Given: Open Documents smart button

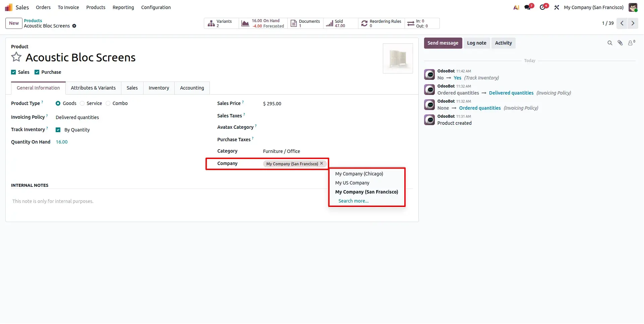Looking at the screenshot, I should coord(305,23).
